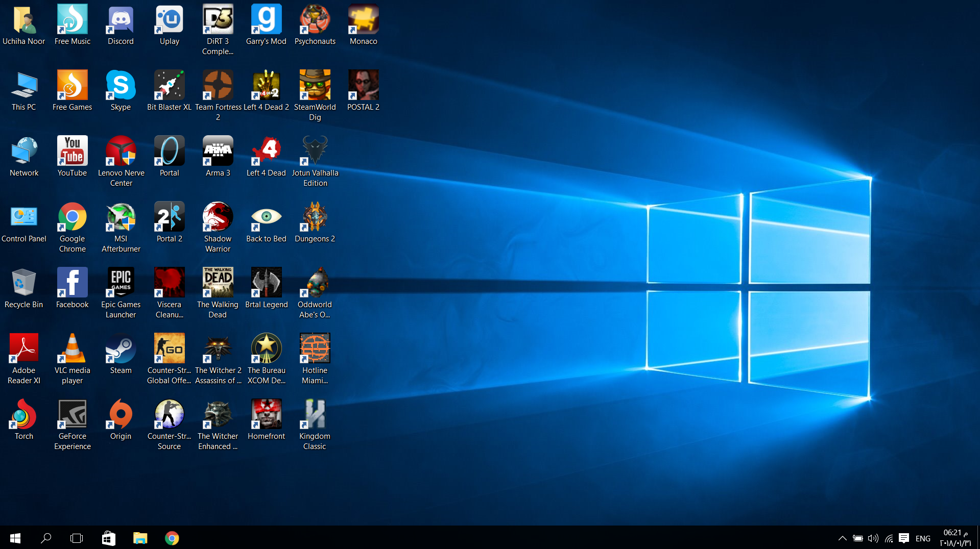980x549 pixels.
Task: Select the Dungeons 2 shortcut
Action: [x=315, y=217]
